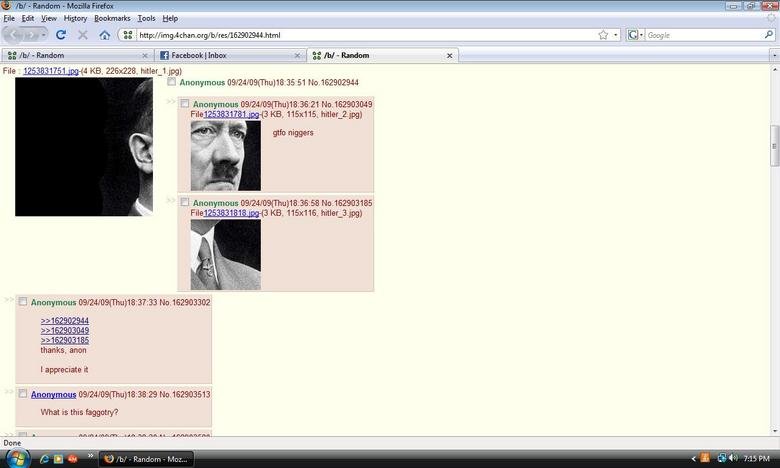
Task: Check the box for post No.162902944
Action: [172, 82]
